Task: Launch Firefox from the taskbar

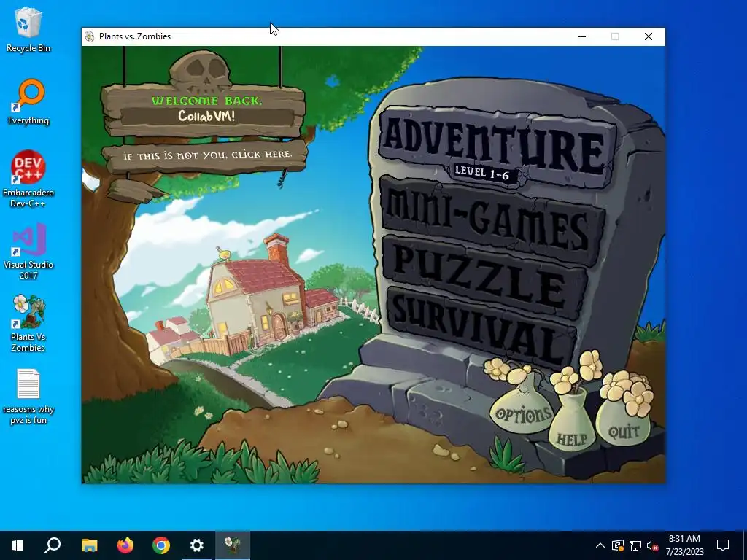Action: (125, 545)
